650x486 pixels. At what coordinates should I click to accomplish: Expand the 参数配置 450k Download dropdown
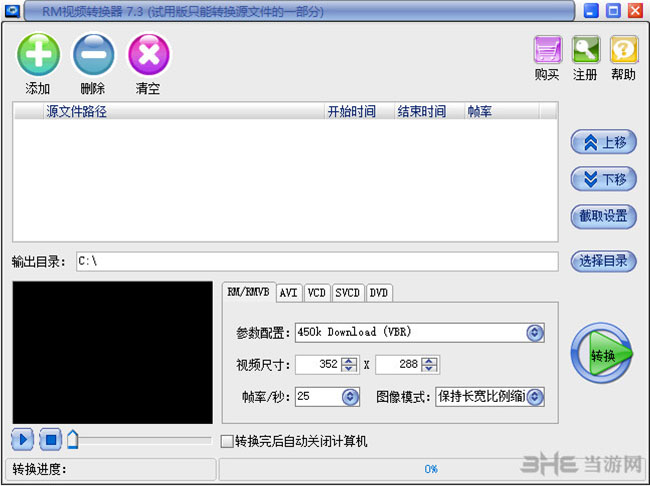click(535, 332)
